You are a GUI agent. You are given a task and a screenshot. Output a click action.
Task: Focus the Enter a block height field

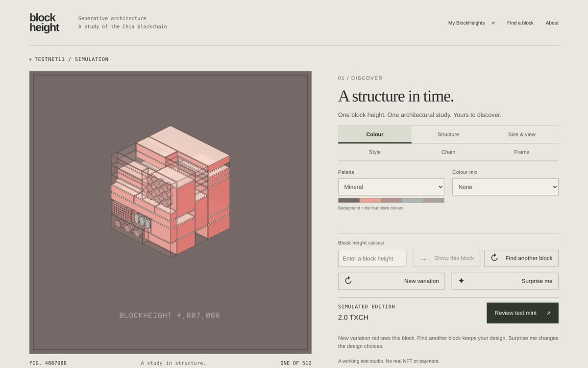coord(372,259)
